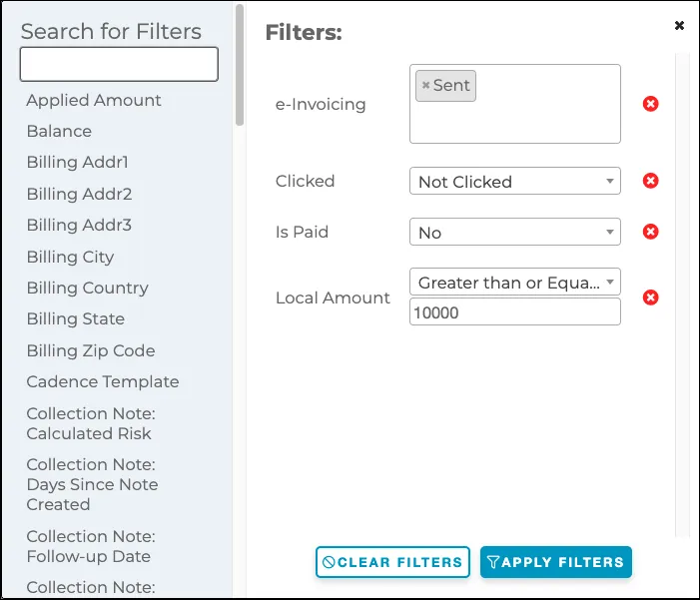
Task: Delete the Local Amount filter
Action: (650, 298)
